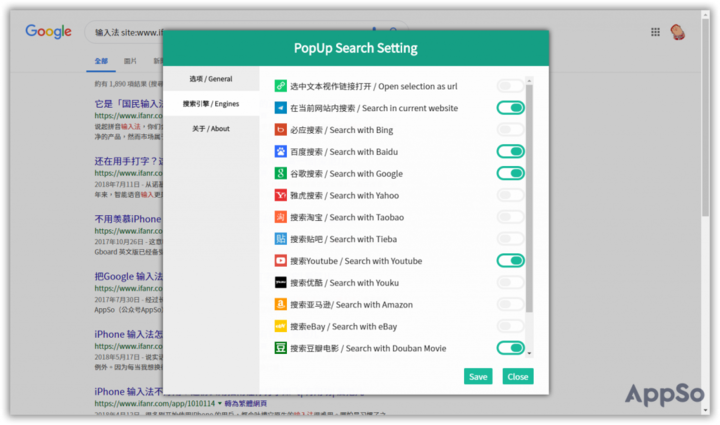
Task: Open the About tab
Action: (x=211, y=129)
